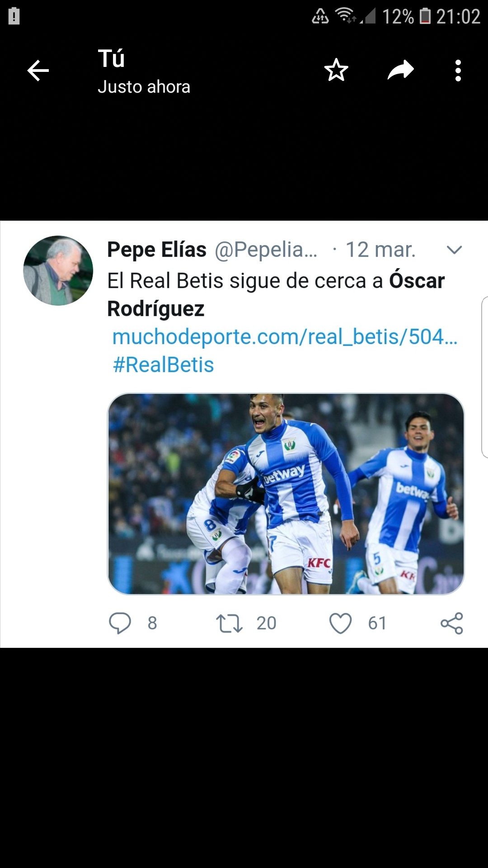Screen dimensions: 488x868
Task: Tap the retweet icon
Action: [230, 623]
